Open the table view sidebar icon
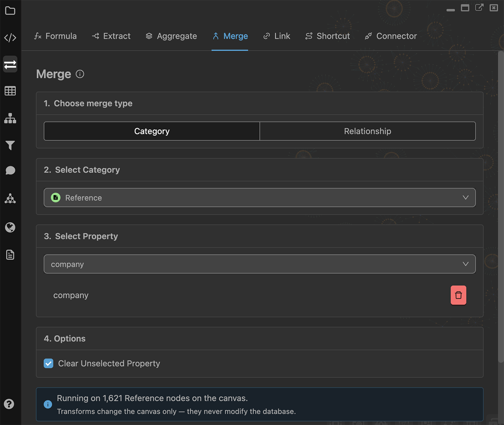The width and height of the screenshot is (504, 425). (10, 91)
